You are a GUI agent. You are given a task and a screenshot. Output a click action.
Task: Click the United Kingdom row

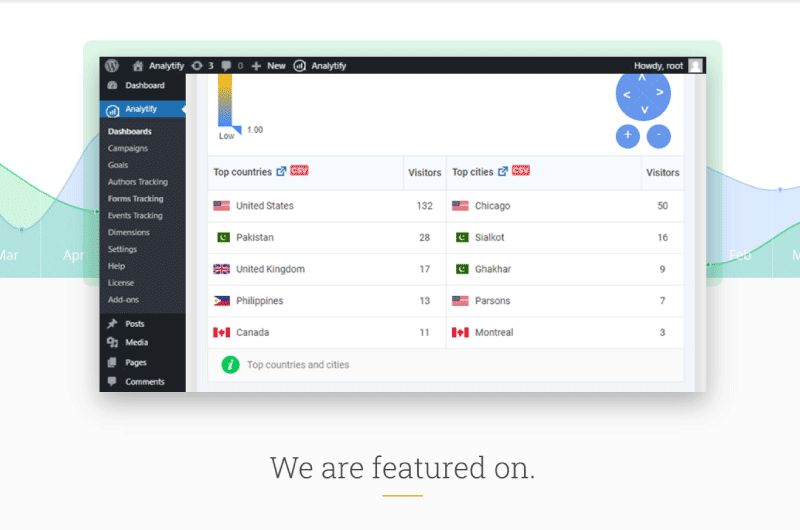click(327, 269)
